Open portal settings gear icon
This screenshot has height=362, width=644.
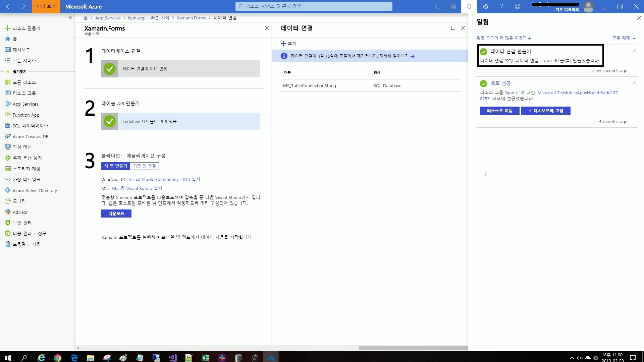pyautogui.click(x=485, y=6)
